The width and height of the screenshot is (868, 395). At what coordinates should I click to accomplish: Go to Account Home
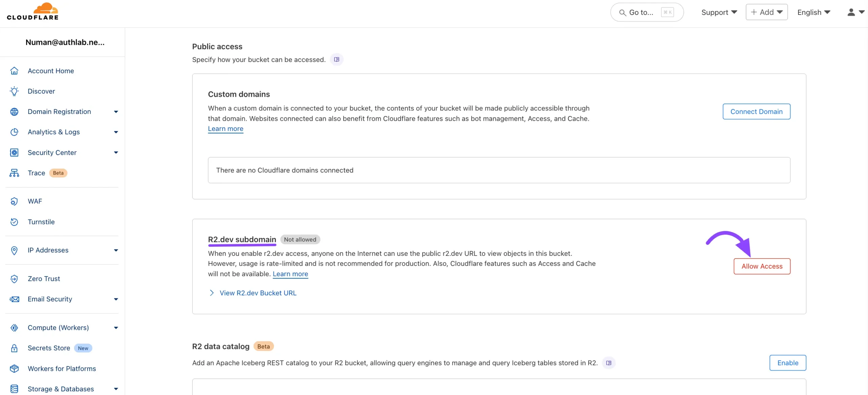51,71
